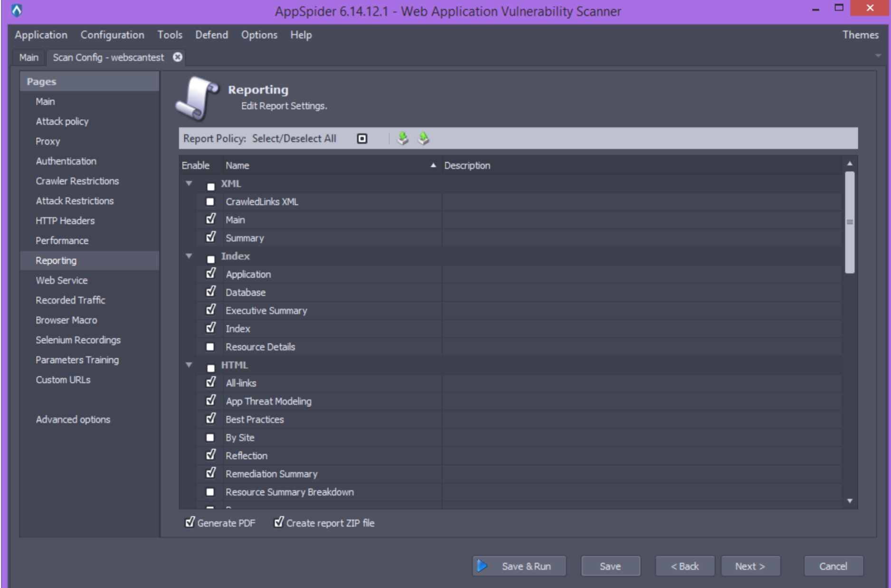This screenshot has height=588, width=891.
Task: Open the Help menu
Action: pyautogui.click(x=301, y=35)
